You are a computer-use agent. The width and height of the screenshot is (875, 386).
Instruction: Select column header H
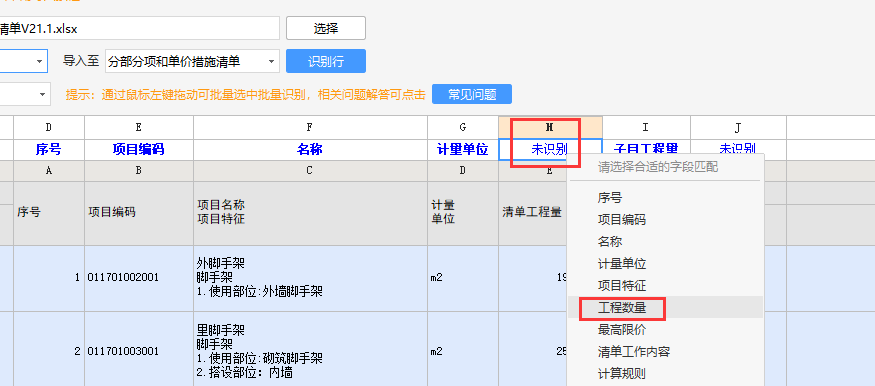pos(550,128)
